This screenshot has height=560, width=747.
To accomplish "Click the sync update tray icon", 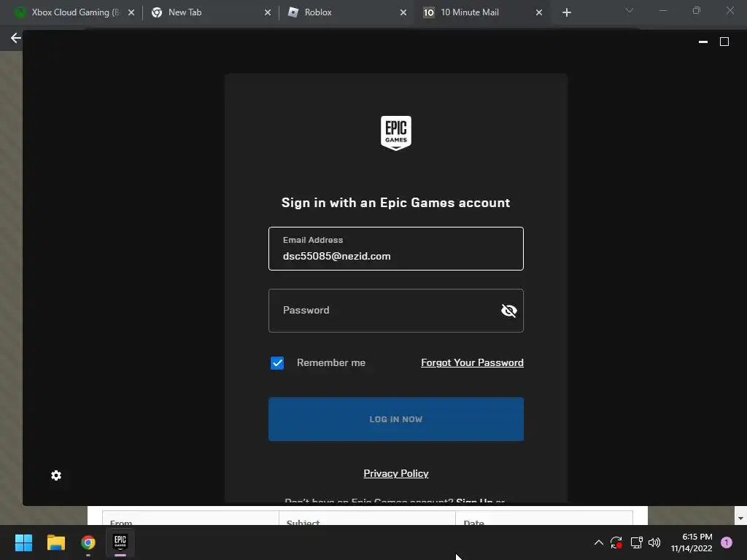I will tap(616, 542).
